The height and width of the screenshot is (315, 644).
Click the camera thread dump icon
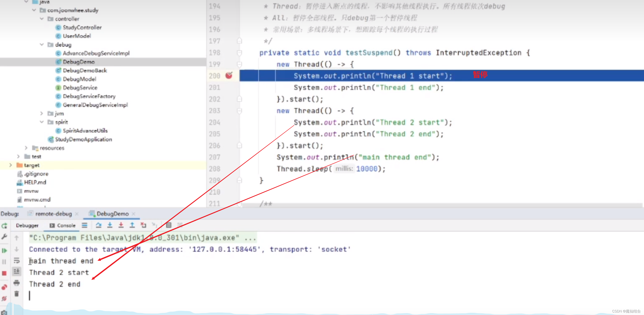click(4, 312)
